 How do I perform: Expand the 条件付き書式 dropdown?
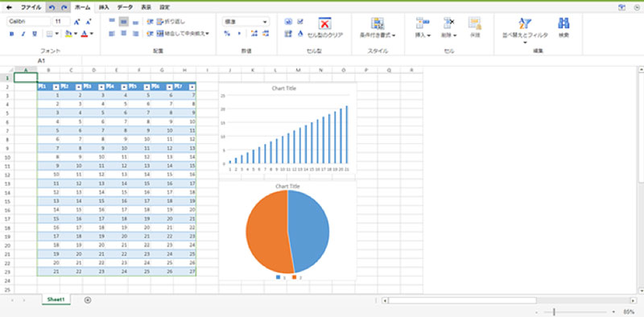(378, 35)
